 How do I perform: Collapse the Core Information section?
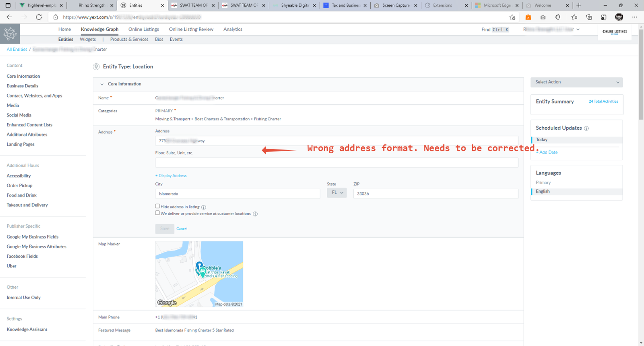[102, 84]
